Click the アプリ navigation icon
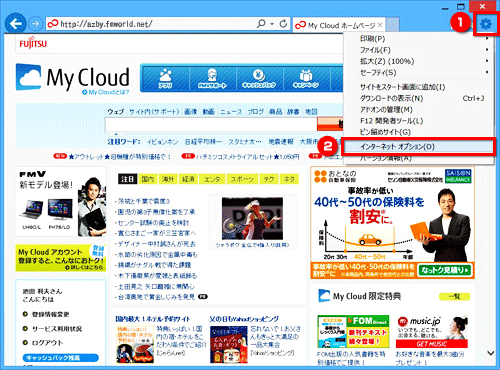This screenshot has width=500, height=370. 166,79
